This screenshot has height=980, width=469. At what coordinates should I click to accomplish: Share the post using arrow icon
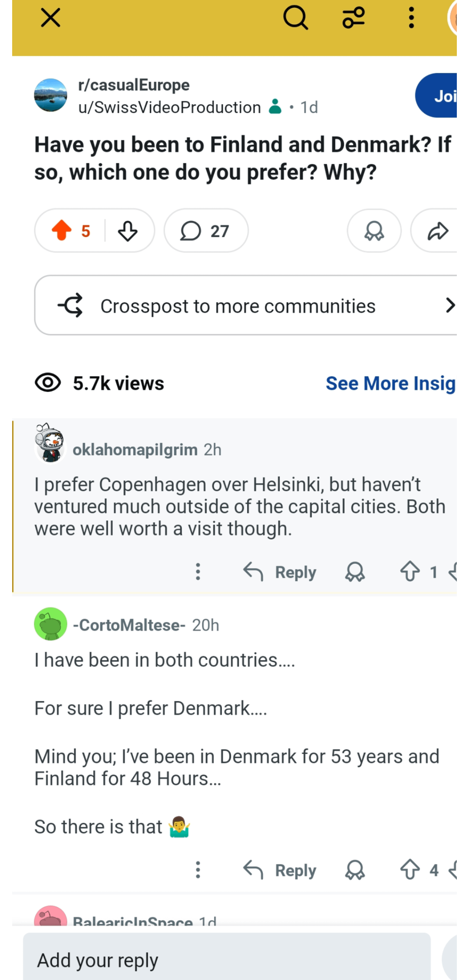point(437,231)
